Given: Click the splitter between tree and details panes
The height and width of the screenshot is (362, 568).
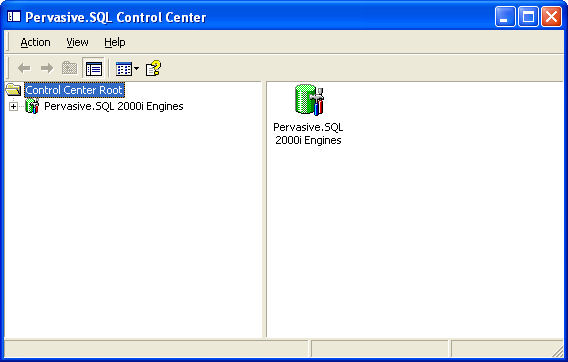Looking at the screenshot, I should (x=264, y=209).
